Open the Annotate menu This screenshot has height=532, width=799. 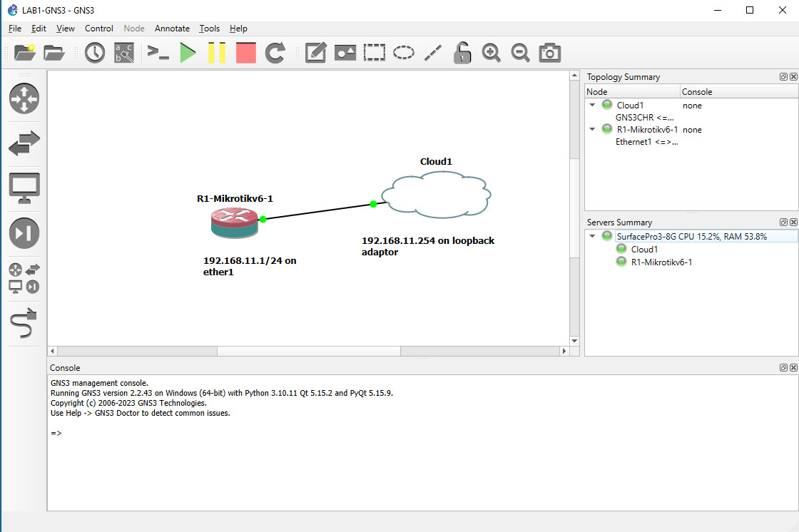172,29
